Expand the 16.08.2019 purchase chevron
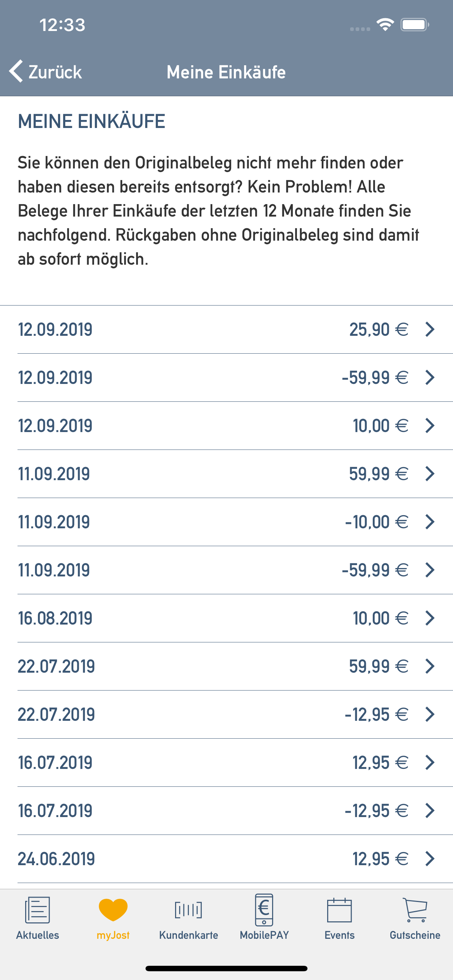This screenshot has height=980, width=453. (430, 618)
